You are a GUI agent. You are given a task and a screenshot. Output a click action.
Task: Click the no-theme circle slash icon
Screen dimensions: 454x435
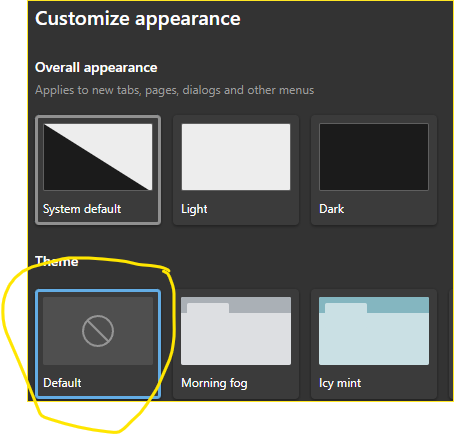[x=98, y=331]
